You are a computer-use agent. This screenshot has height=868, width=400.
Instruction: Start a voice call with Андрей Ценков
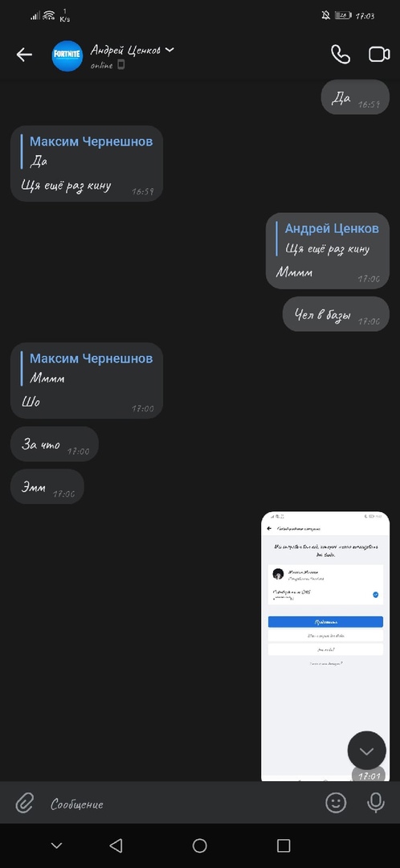click(x=341, y=55)
